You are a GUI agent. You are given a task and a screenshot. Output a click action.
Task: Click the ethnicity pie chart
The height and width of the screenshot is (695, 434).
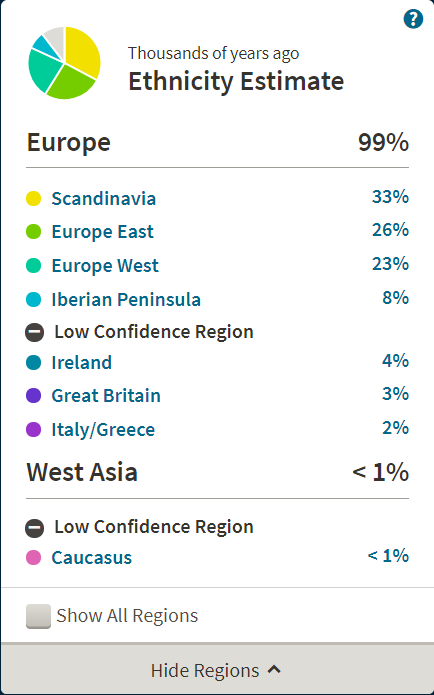point(65,63)
